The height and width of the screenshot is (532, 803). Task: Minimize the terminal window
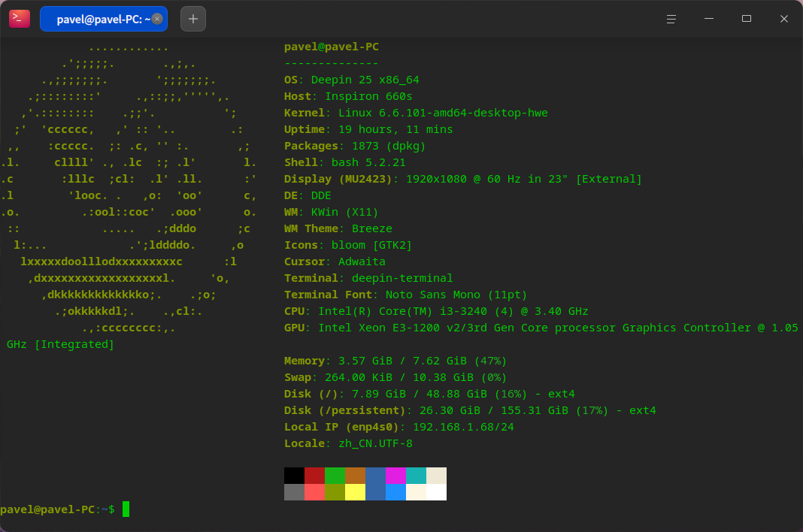coord(709,19)
